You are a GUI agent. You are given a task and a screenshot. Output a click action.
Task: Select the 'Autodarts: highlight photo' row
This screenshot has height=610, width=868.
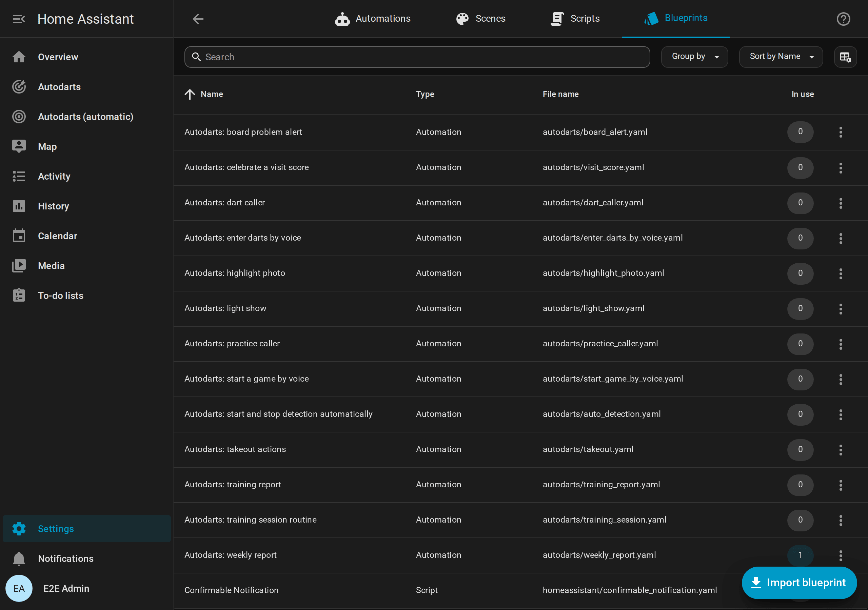[520, 273]
